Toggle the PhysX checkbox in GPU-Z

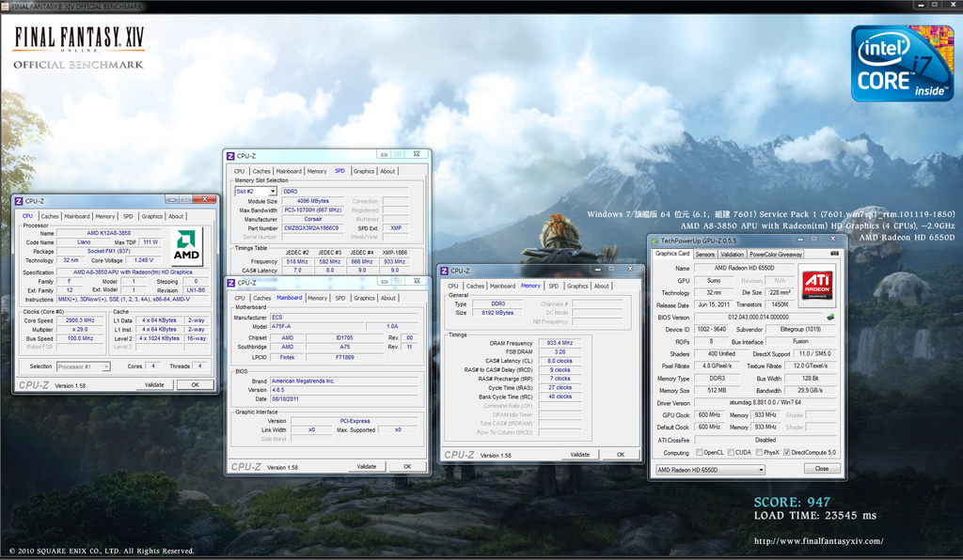[759, 453]
